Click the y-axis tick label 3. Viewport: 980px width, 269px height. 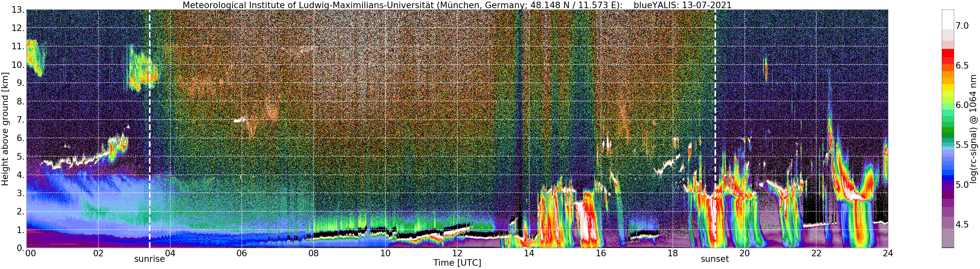pyautogui.click(x=21, y=193)
